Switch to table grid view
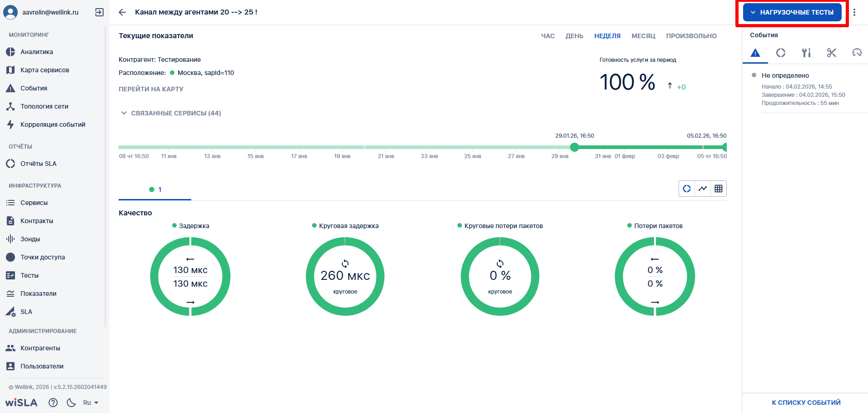Viewport: 868px width, 413px height. pos(718,189)
